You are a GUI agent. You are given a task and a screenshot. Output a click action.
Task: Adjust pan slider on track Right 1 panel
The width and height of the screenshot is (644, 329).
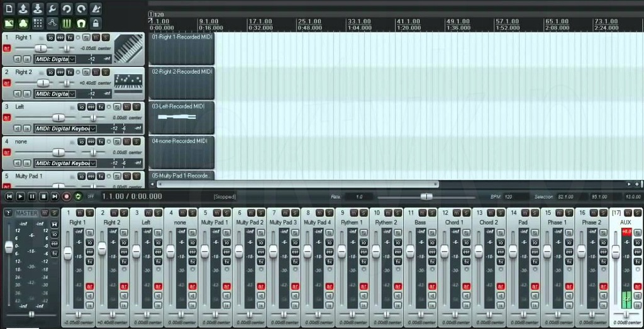point(67,48)
